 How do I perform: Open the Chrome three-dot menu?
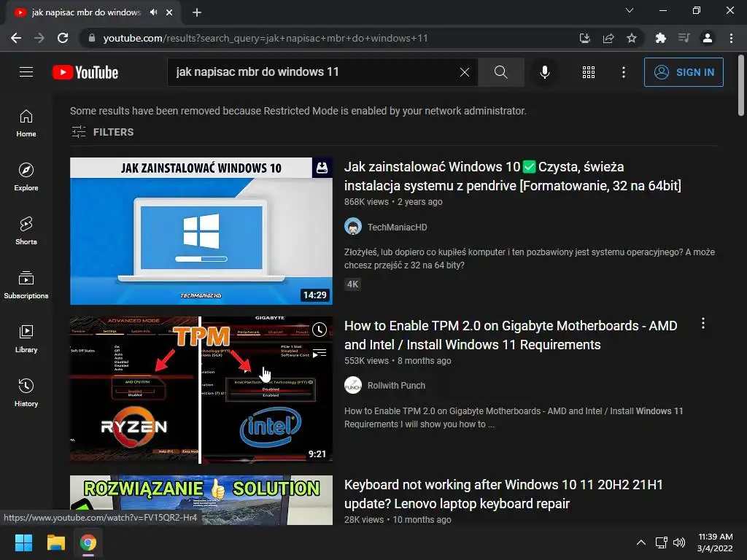click(731, 38)
